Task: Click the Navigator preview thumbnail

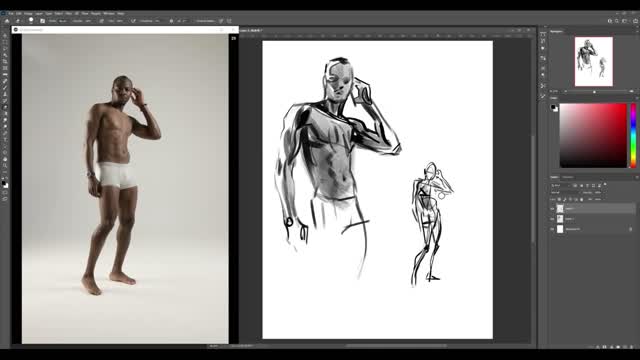Action: pyautogui.click(x=593, y=62)
